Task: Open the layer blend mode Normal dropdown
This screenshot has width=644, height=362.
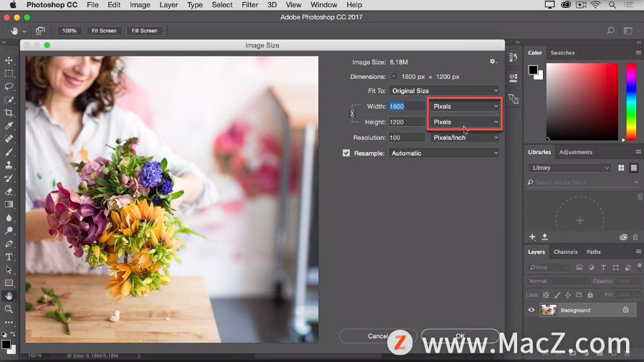Action: click(558, 281)
